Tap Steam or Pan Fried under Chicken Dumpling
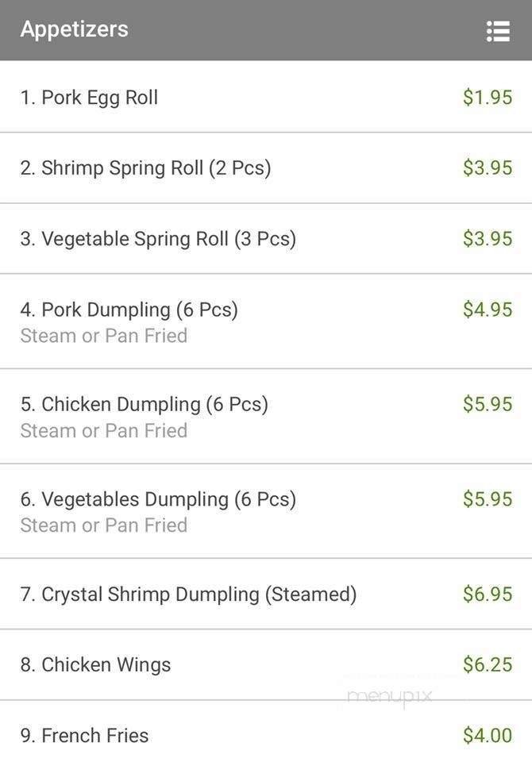Image resolution: width=532 pixels, height=762 pixels. pos(104,430)
